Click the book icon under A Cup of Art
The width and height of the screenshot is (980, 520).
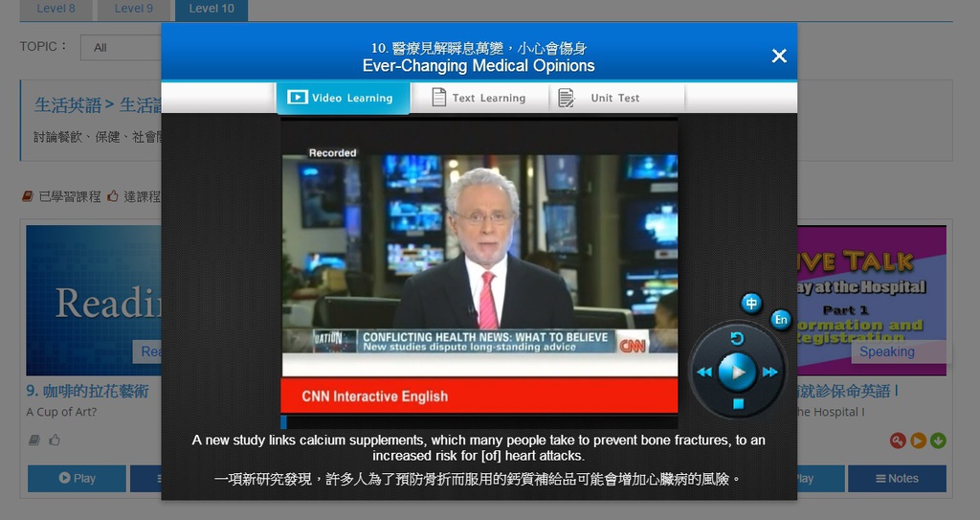[x=34, y=440]
